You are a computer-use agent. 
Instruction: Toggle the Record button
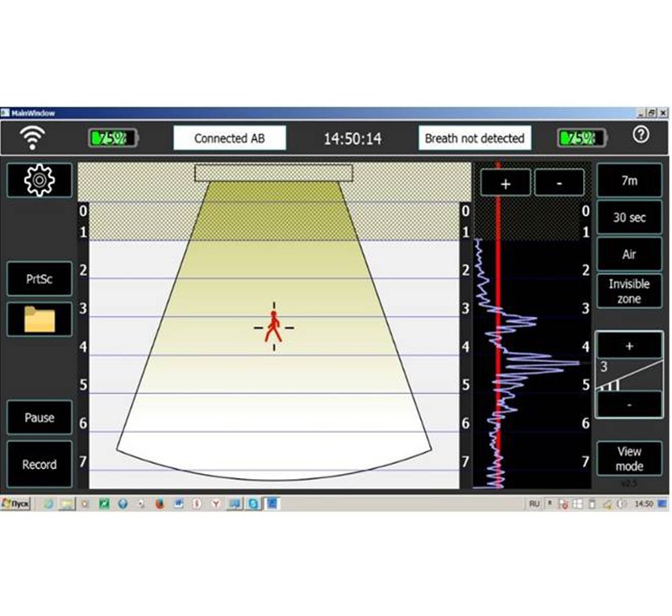(39, 464)
